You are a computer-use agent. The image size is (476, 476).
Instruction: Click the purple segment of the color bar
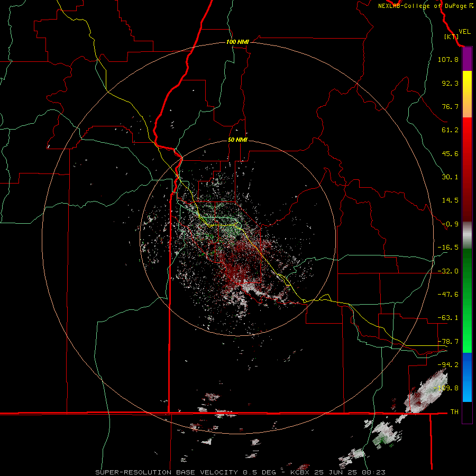pyautogui.click(x=467, y=59)
